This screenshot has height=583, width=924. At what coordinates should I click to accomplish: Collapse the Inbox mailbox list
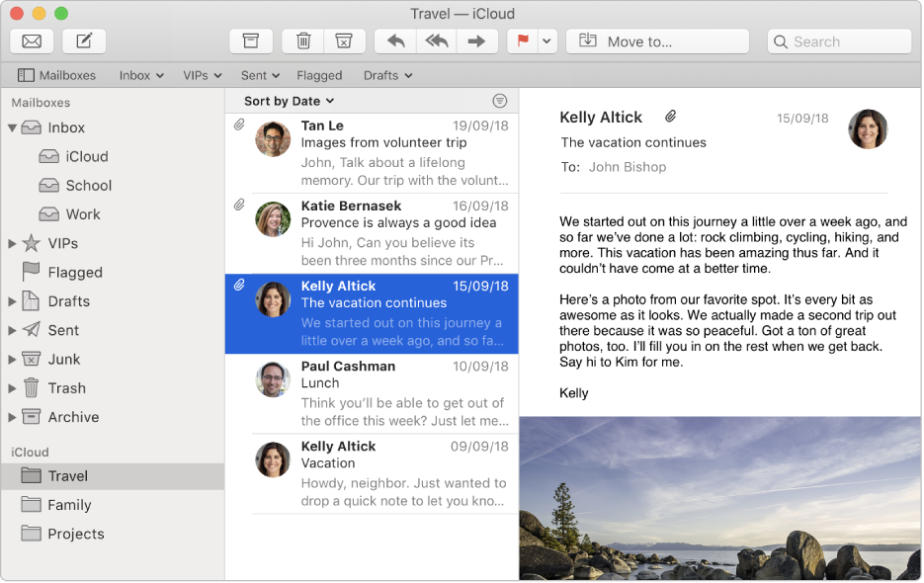point(12,126)
